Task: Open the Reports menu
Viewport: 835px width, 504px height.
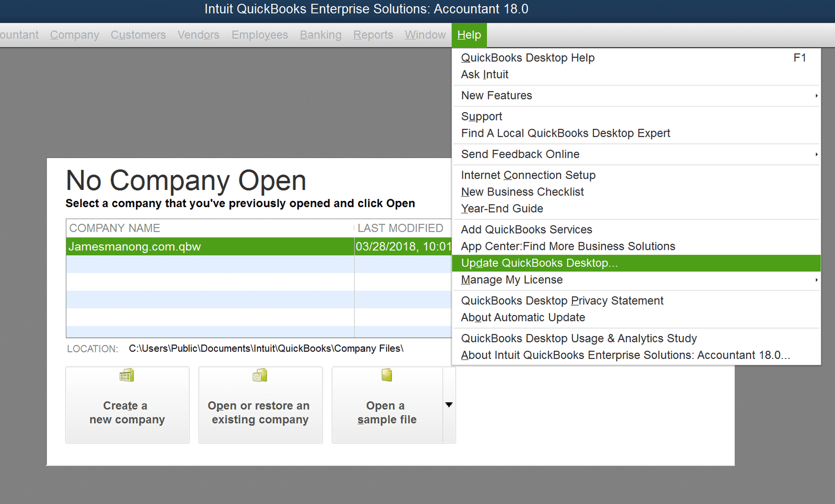Action: pos(373,35)
